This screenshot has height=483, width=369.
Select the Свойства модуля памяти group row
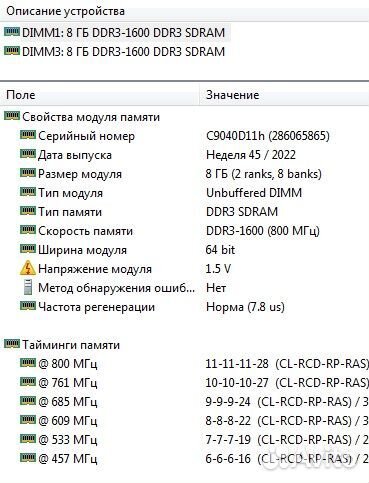point(82,117)
